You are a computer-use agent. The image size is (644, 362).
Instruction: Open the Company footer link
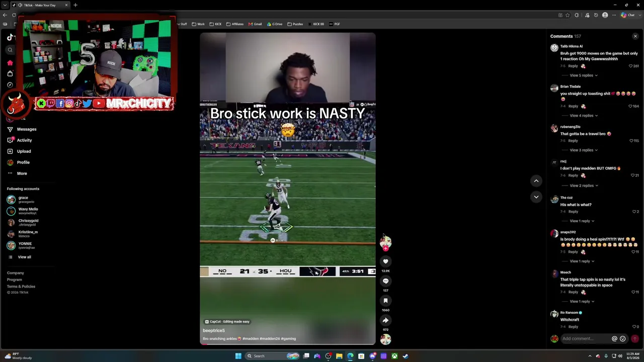coord(16,273)
